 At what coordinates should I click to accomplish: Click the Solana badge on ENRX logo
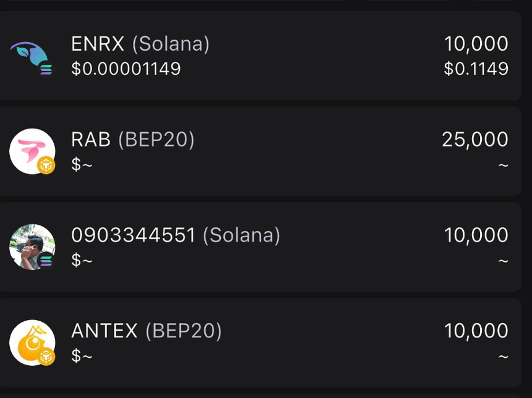[x=46, y=69]
